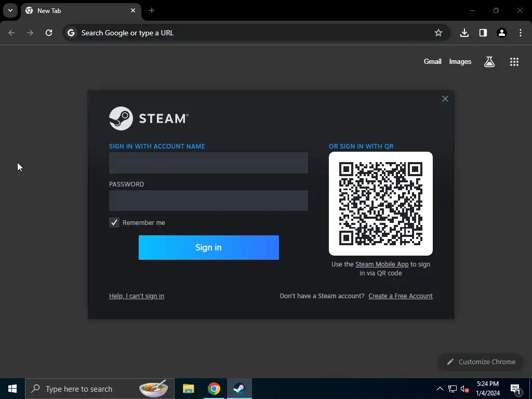Open a new tab with plus button
The width and height of the screenshot is (532, 399).
152,10
